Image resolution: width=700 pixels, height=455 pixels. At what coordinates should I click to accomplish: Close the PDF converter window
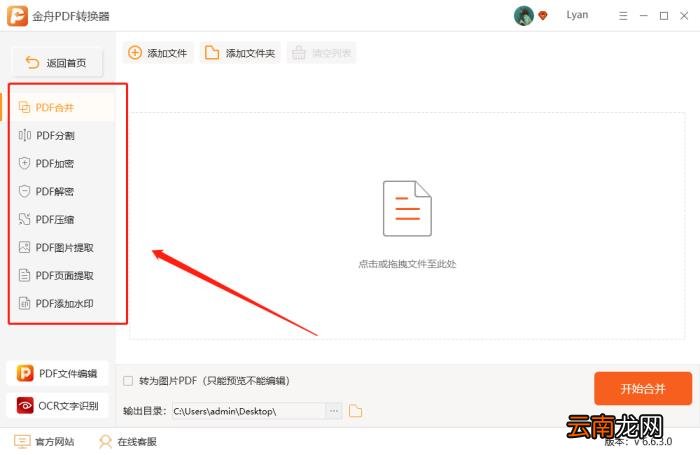pyautogui.click(x=684, y=16)
